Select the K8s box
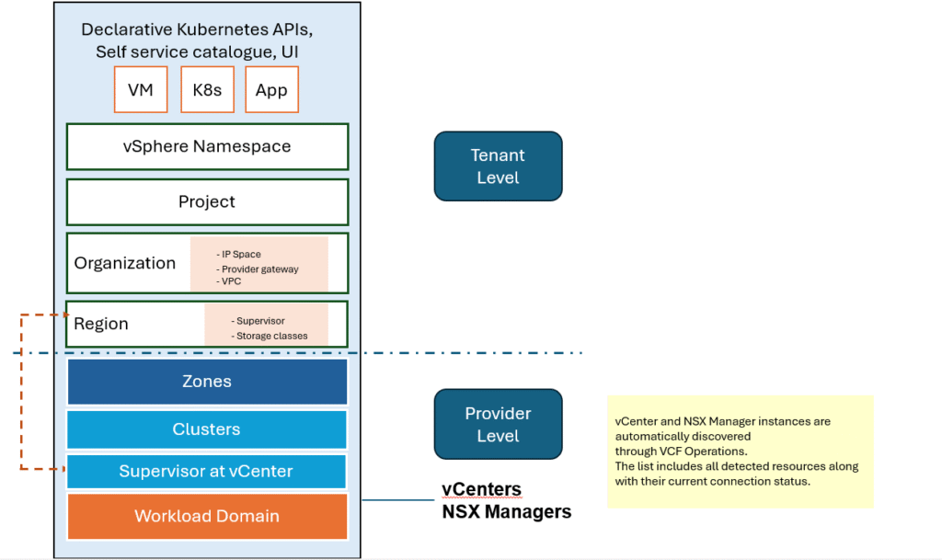Image resolution: width=942 pixels, height=560 pixels. (x=207, y=89)
